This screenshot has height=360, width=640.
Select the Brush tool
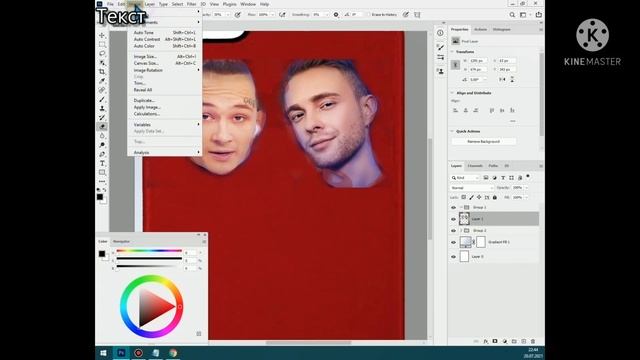tap(102, 99)
